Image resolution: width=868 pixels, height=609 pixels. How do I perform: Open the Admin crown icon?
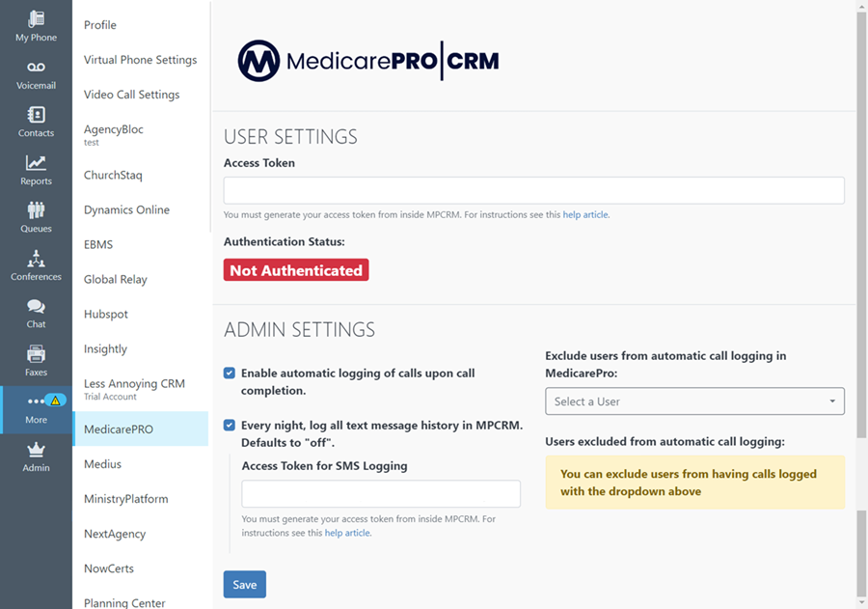click(x=36, y=450)
